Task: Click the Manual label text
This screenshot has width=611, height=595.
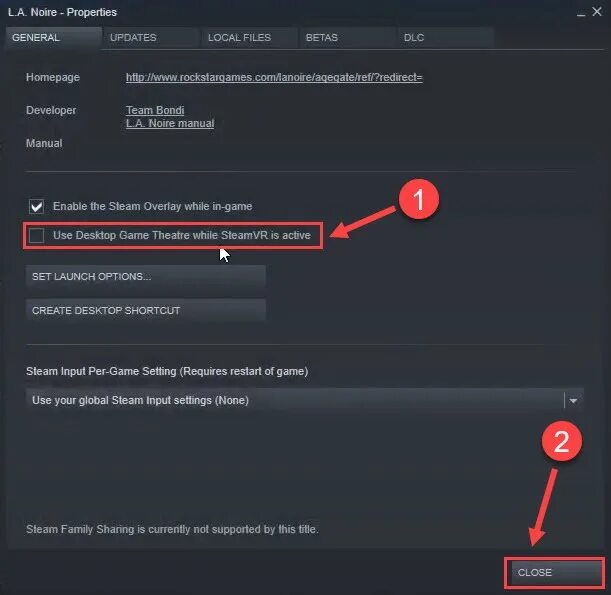Action: pos(44,143)
